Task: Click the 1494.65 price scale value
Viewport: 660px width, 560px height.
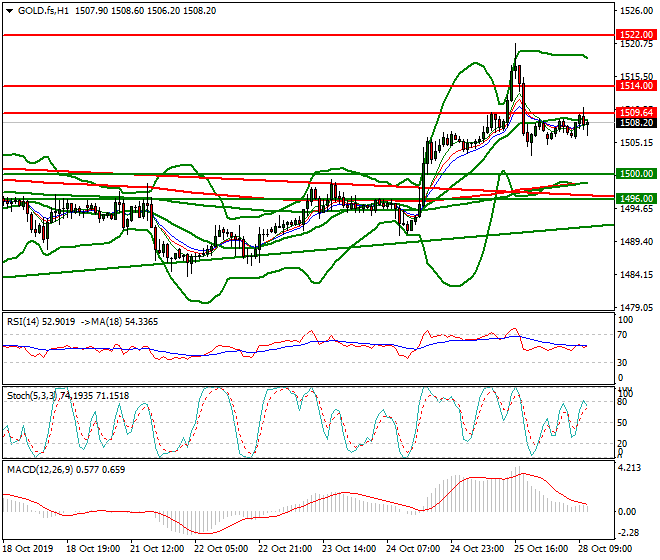Action: pos(636,209)
